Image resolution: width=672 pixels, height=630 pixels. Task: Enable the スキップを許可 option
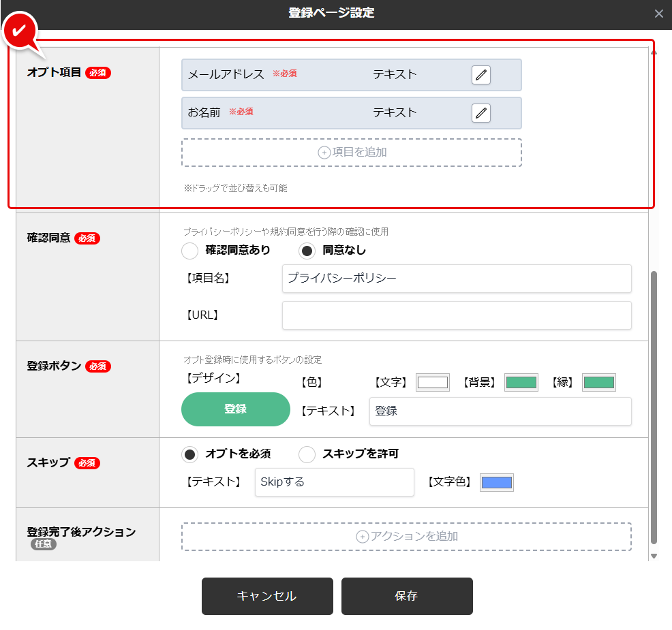pyautogui.click(x=307, y=454)
